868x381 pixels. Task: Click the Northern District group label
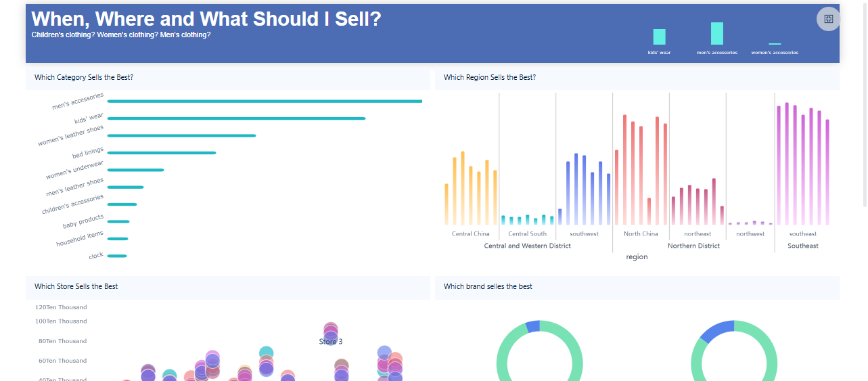click(693, 246)
